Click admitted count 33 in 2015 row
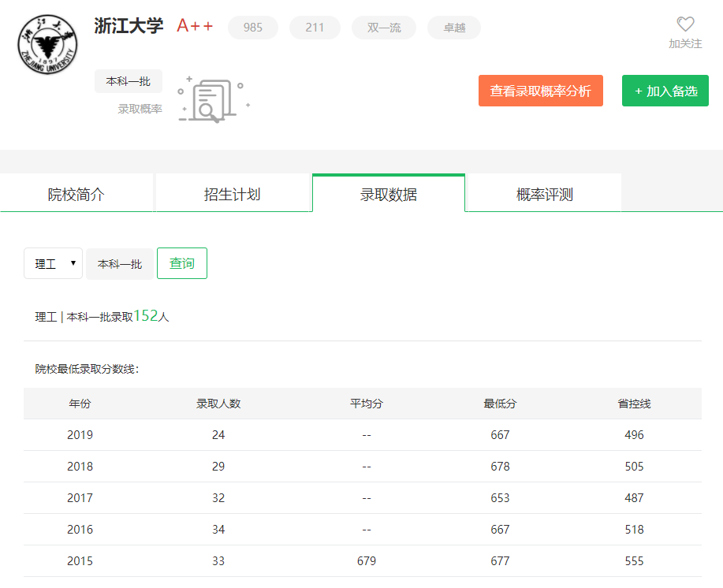The width and height of the screenshot is (723, 588). coord(218,561)
